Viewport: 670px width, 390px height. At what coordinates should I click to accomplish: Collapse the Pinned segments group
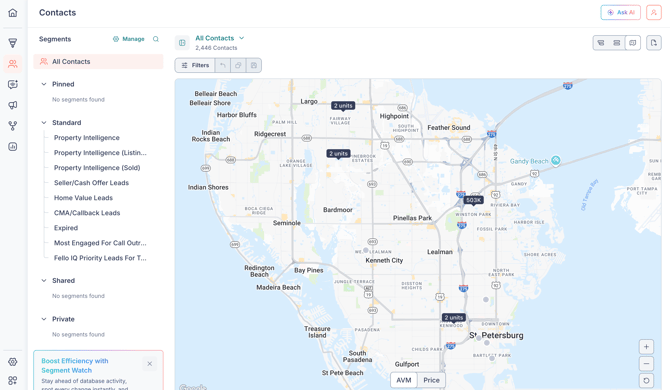pos(44,84)
